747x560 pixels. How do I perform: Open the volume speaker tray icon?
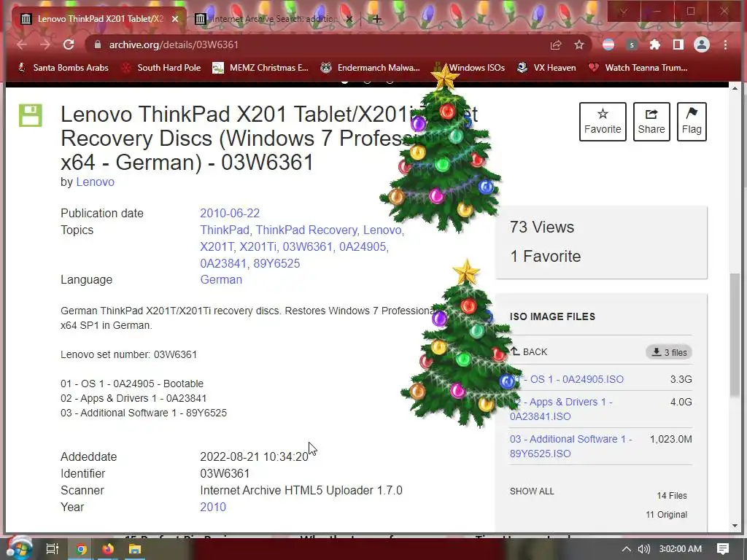(x=643, y=549)
